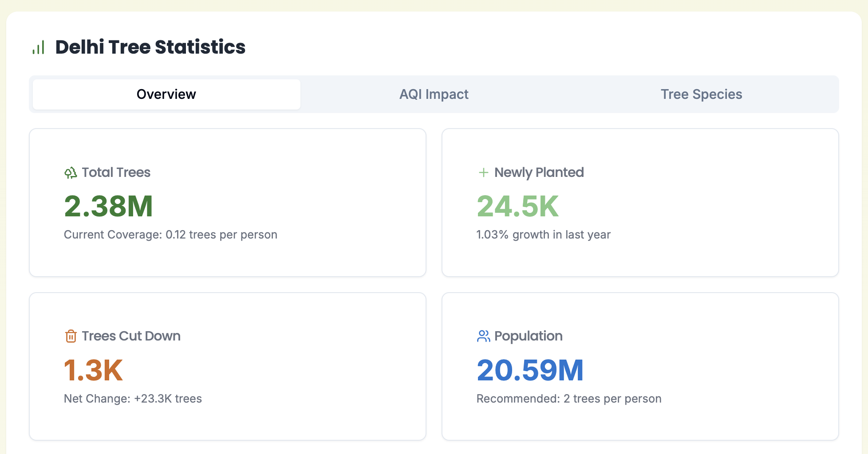Click the Net Change +23.3K trees text
This screenshot has height=454, width=868.
tap(133, 399)
